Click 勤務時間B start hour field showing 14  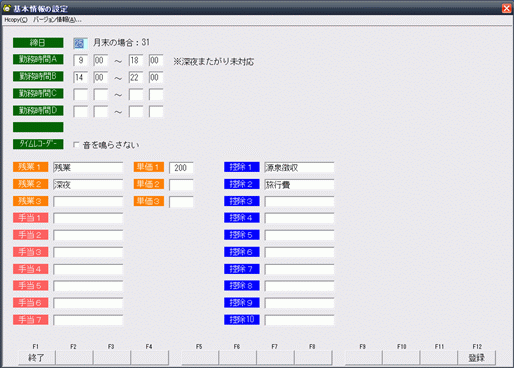(80, 77)
